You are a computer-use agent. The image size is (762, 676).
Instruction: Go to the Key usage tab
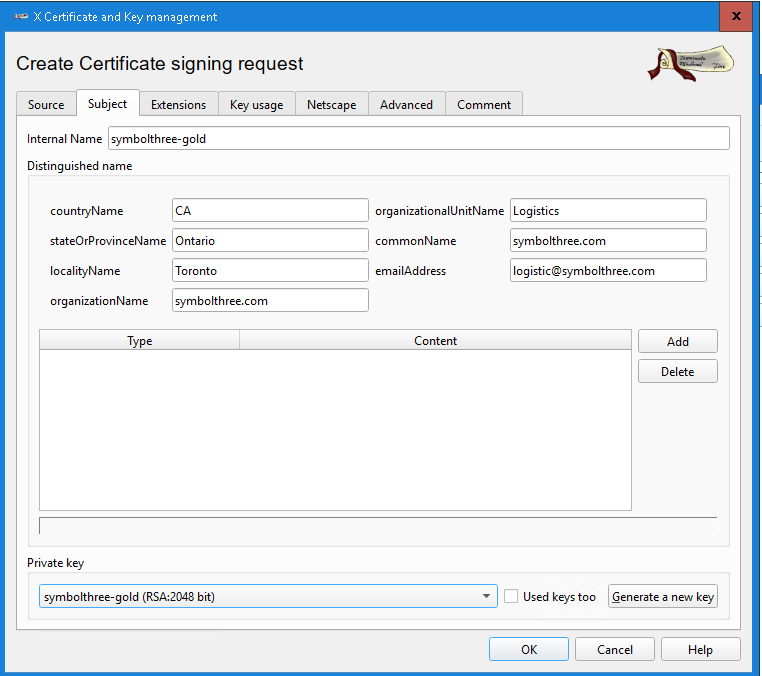(256, 105)
